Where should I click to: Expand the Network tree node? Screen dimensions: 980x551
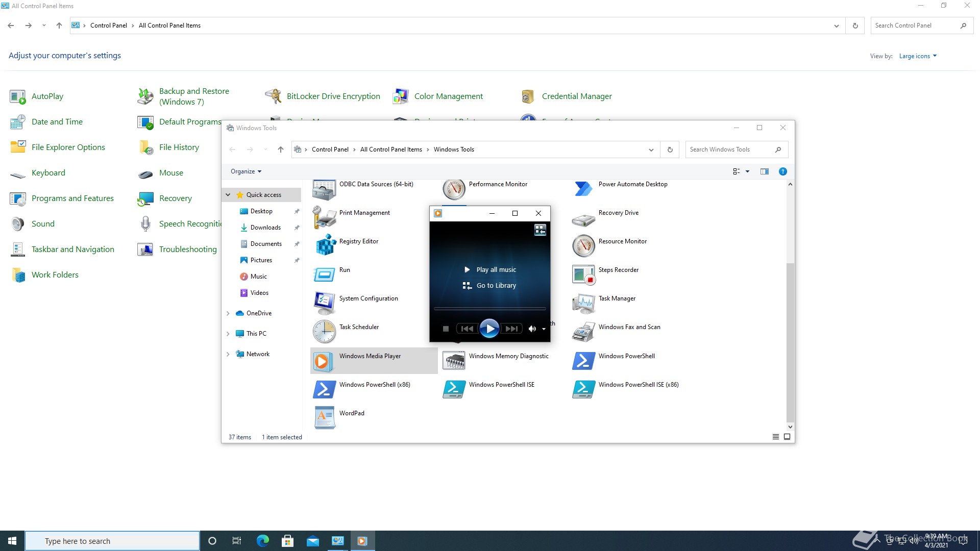pyautogui.click(x=228, y=354)
